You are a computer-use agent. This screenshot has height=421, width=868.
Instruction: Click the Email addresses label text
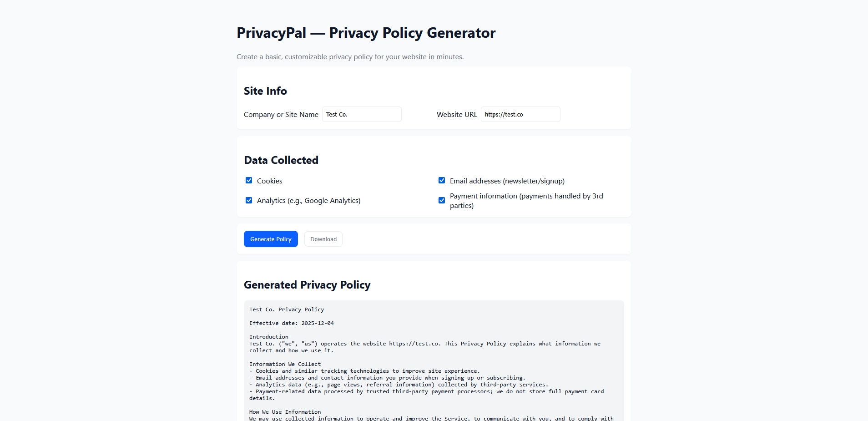(x=507, y=181)
